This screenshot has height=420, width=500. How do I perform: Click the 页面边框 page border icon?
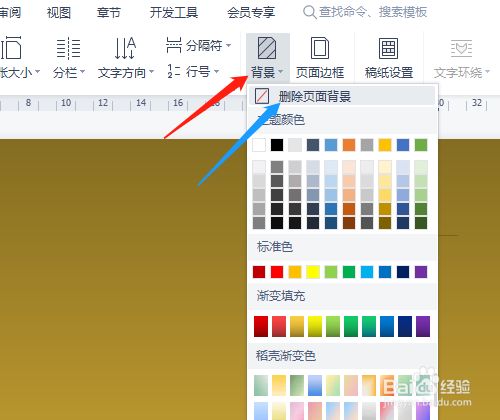point(320,48)
